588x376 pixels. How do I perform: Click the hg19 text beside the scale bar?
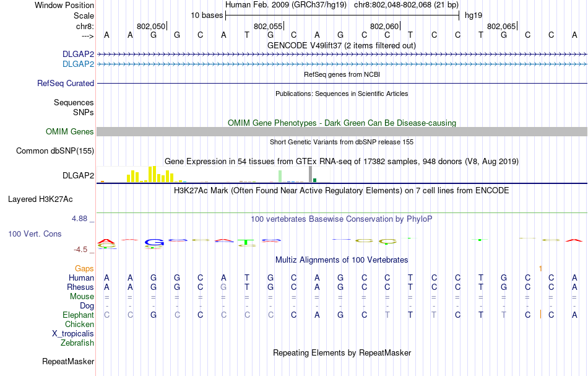pos(473,15)
